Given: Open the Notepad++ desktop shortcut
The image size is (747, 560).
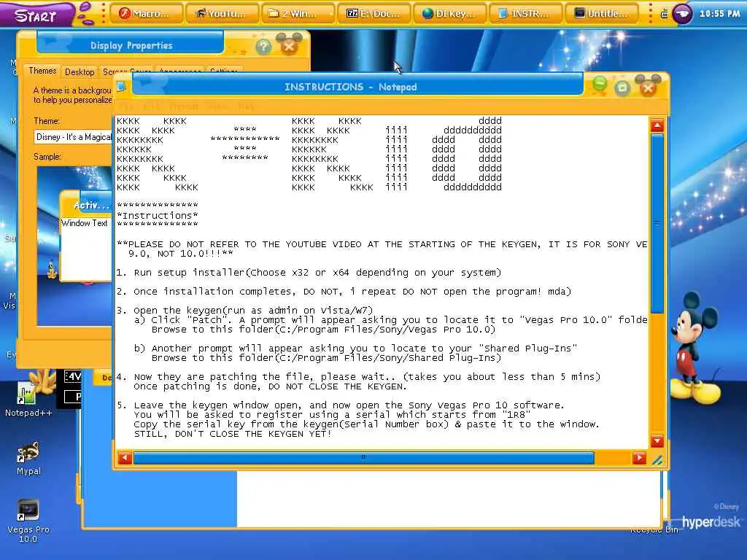Looking at the screenshot, I should pyautogui.click(x=28, y=400).
